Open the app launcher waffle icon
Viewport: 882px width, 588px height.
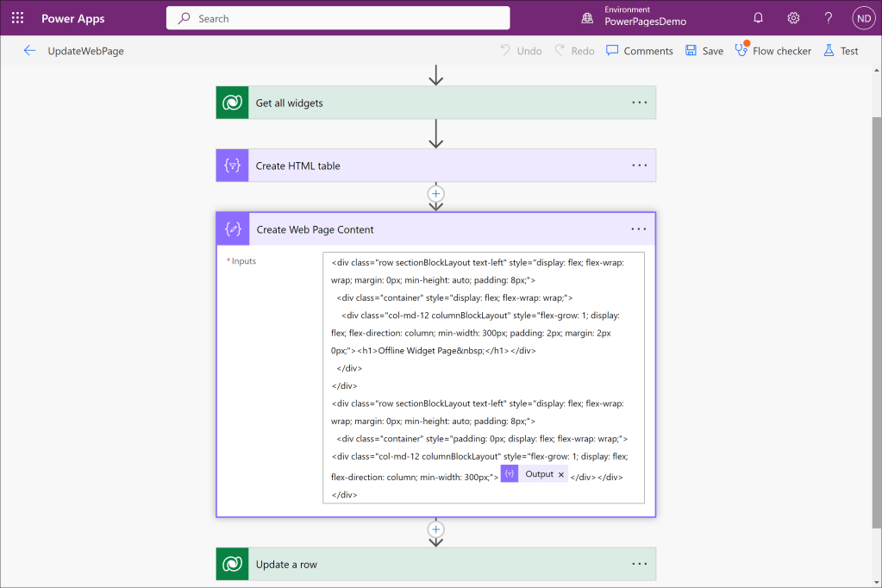pos(17,18)
